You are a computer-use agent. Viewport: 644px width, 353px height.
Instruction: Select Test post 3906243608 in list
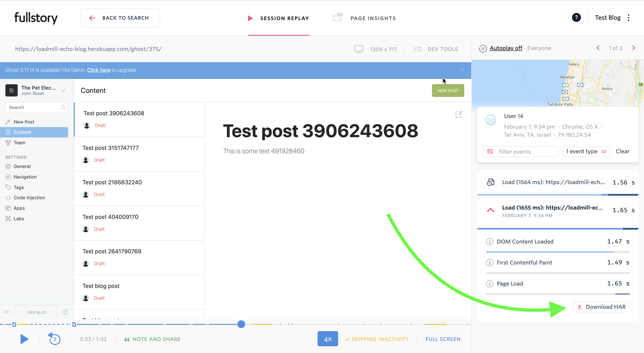pyautogui.click(x=139, y=119)
